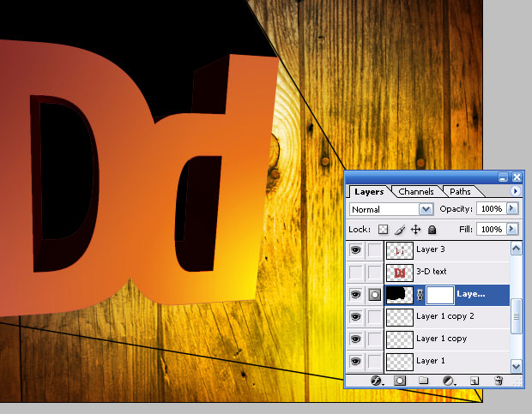
Task: Create a new layer icon
Action: point(475,381)
